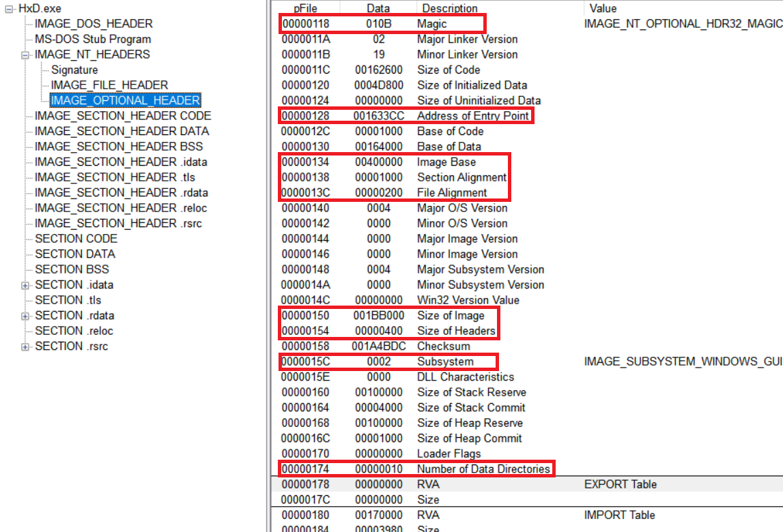Screen dimensions: 783x532
Task: Open IMAGE_SECTION_HEADER .rsrc entry
Action: [x=118, y=224]
